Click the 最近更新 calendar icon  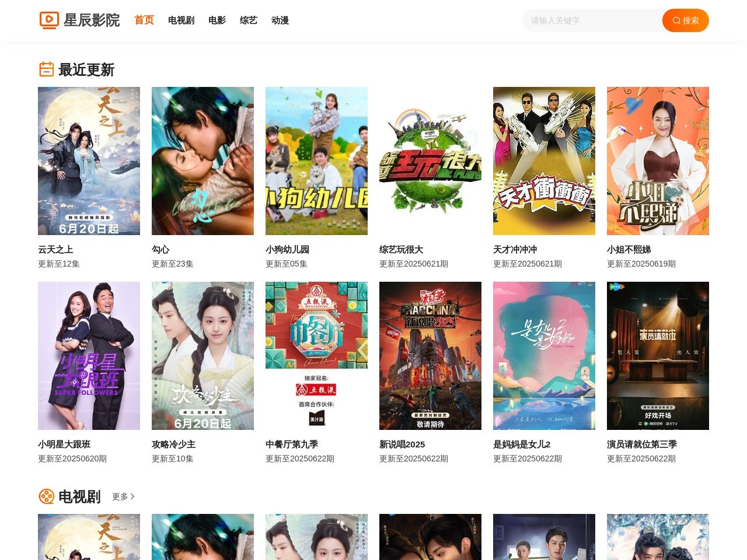(x=47, y=69)
